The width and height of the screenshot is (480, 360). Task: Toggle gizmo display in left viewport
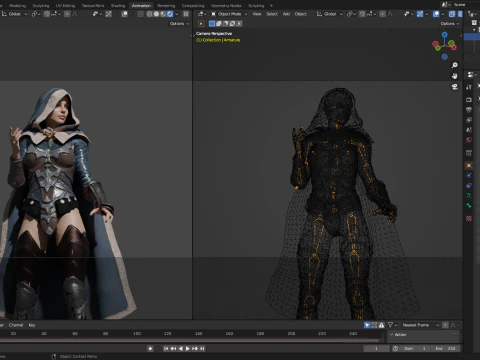[x=108, y=14]
